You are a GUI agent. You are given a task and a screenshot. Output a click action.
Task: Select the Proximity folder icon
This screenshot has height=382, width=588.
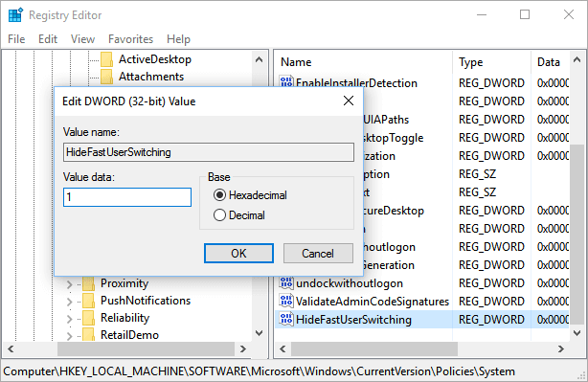(x=88, y=283)
